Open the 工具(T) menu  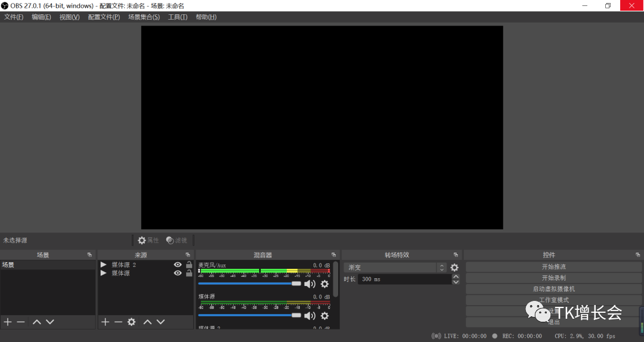tap(178, 17)
